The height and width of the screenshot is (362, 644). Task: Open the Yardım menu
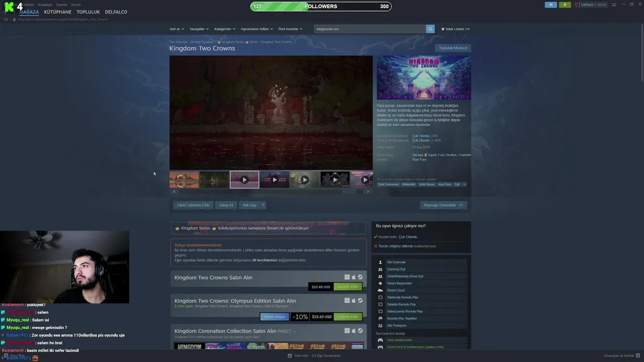click(75, 5)
